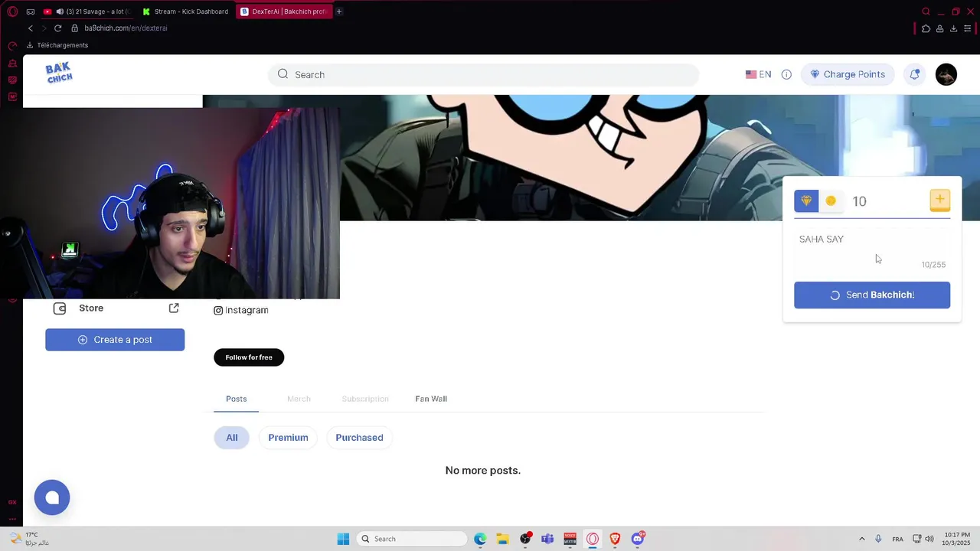Open the EN language selector
980x551 pixels.
pyautogui.click(x=758, y=74)
